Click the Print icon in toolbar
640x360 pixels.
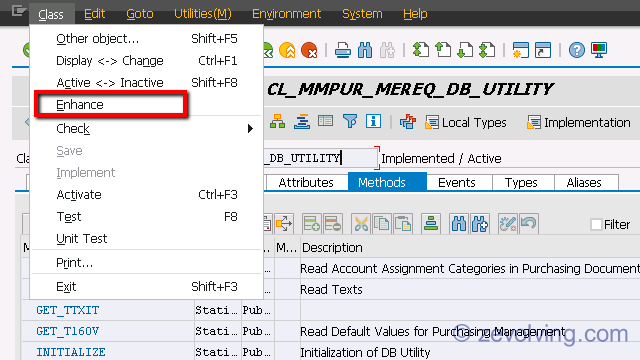342,51
